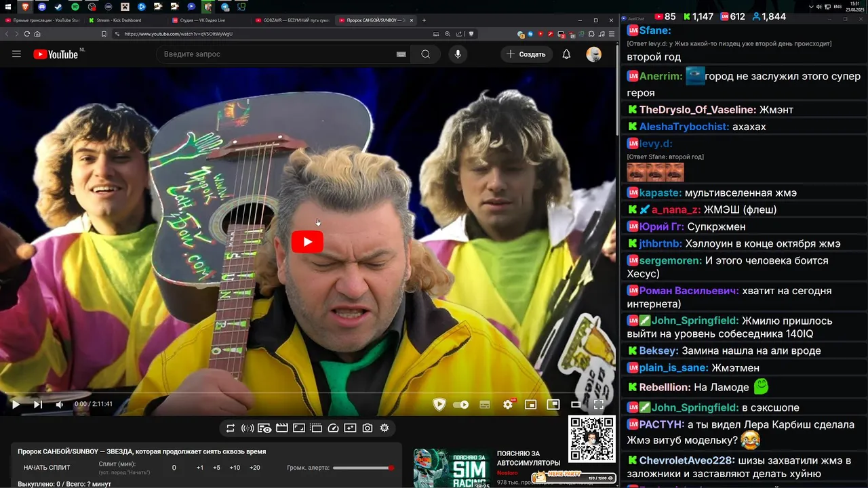Screen dimensions: 868x488
Task: Open the ПОЯСНЯЮ ЗА АВТОСИМУЛЯТОРЫ video title
Action: [x=529, y=458]
